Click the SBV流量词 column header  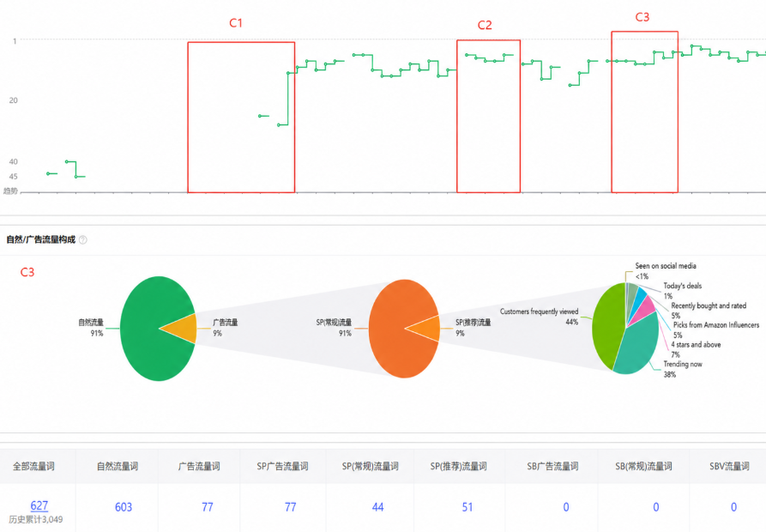(x=729, y=467)
